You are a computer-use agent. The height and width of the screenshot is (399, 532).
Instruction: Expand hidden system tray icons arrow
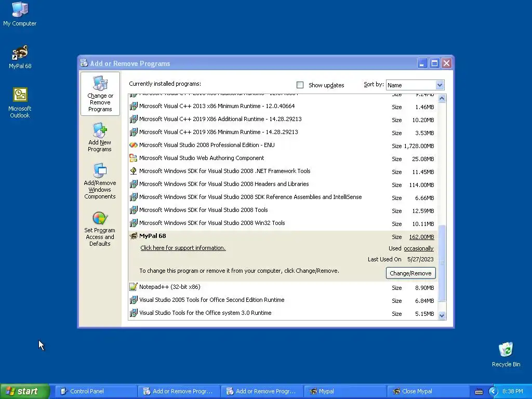pyautogui.click(x=493, y=392)
